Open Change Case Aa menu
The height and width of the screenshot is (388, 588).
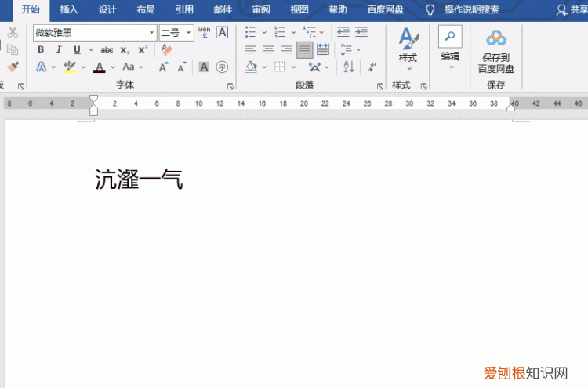(129, 67)
